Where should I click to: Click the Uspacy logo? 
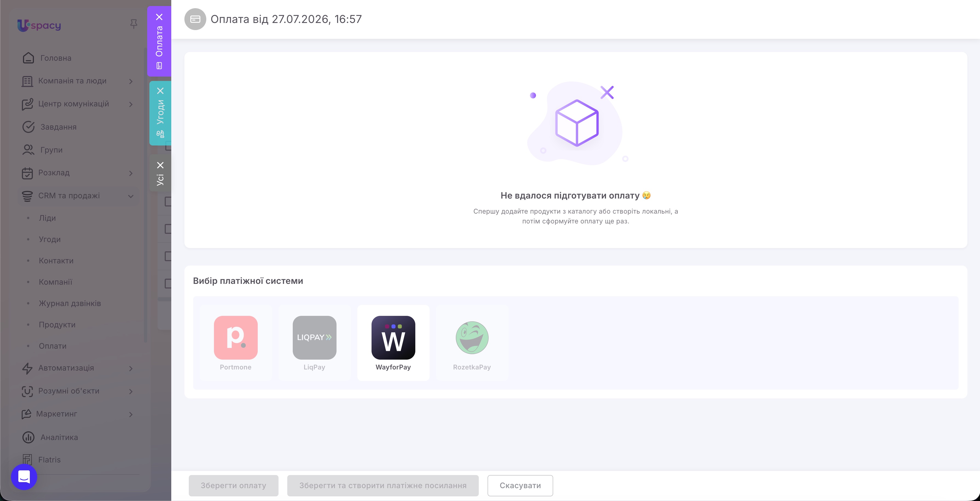[39, 25]
